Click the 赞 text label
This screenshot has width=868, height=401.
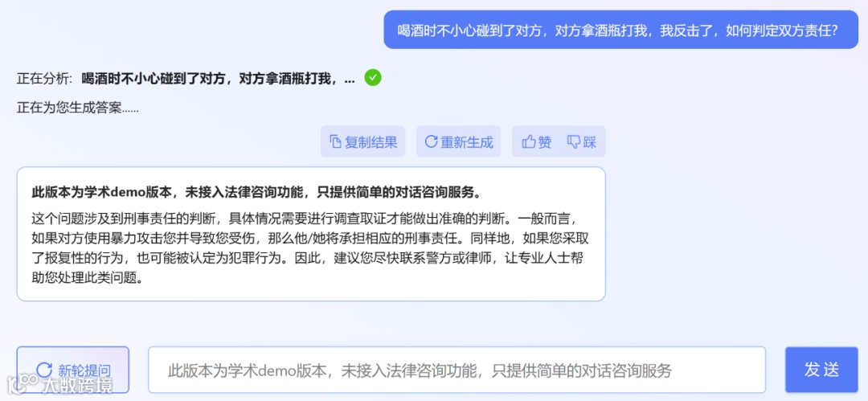[x=545, y=142]
